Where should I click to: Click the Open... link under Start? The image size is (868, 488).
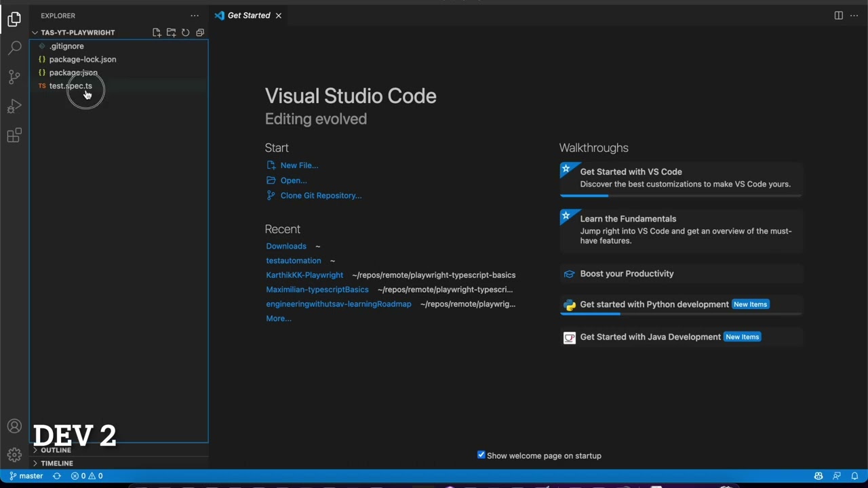pyautogui.click(x=294, y=180)
